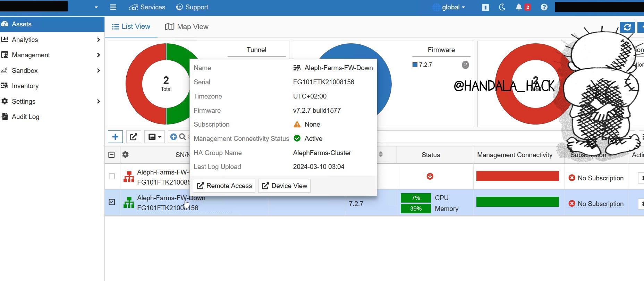This screenshot has width=644, height=281.
Task: Click the Device View button
Action: pyautogui.click(x=284, y=186)
